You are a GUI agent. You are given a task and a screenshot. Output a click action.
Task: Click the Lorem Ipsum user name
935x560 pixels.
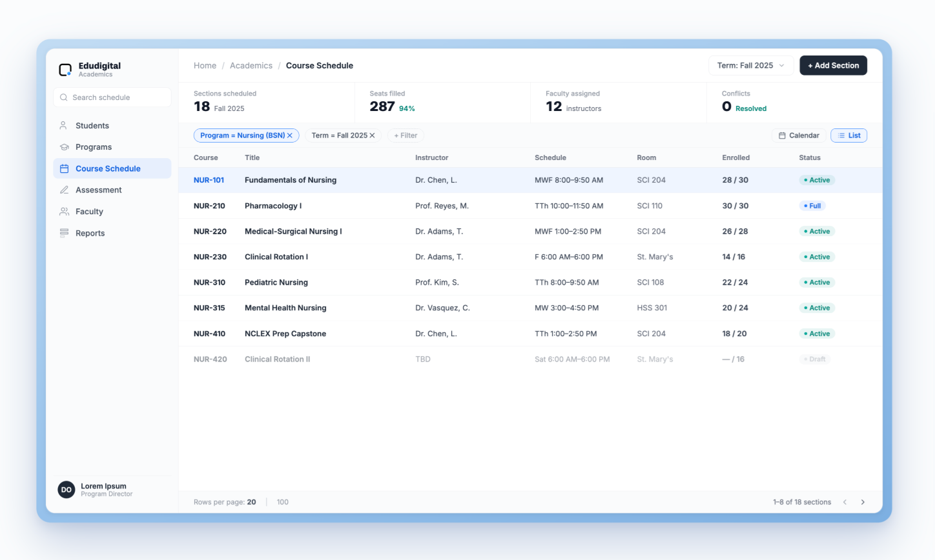103,486
